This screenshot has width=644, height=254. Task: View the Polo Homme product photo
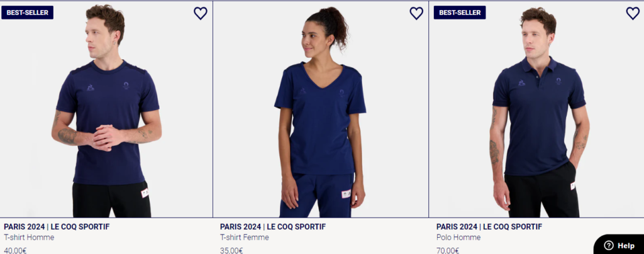536,109
